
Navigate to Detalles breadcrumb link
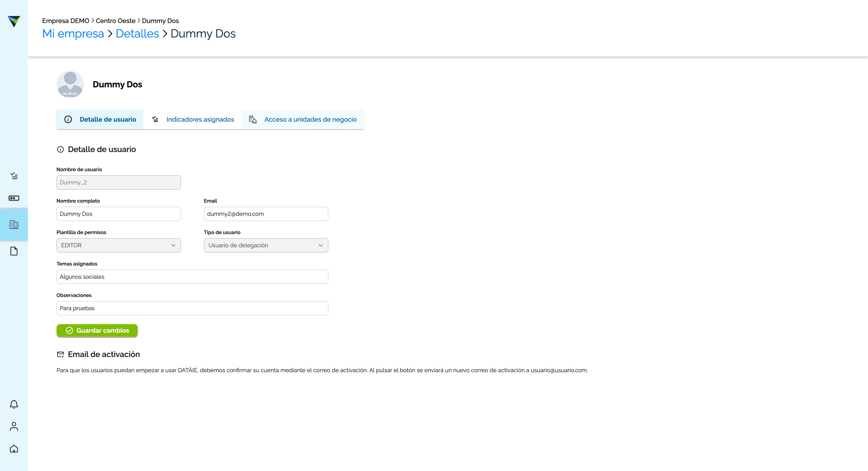(137, 34)
